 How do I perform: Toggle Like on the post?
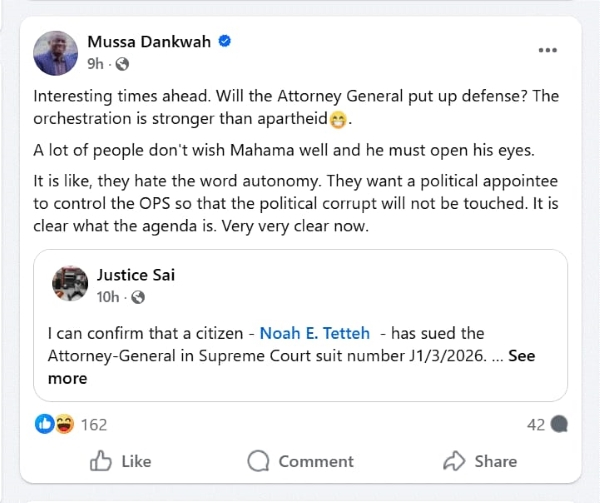pyautogui.click(x=121, y=461)
